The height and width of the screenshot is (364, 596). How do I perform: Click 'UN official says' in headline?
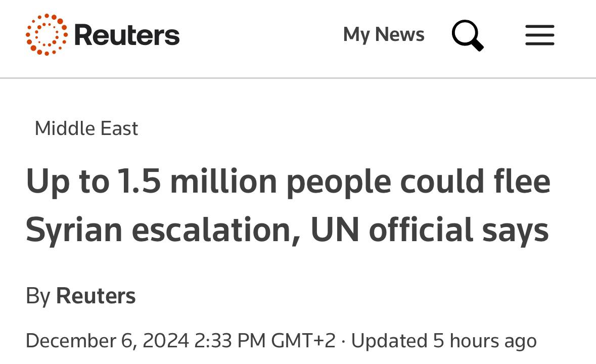click(429, 230)
